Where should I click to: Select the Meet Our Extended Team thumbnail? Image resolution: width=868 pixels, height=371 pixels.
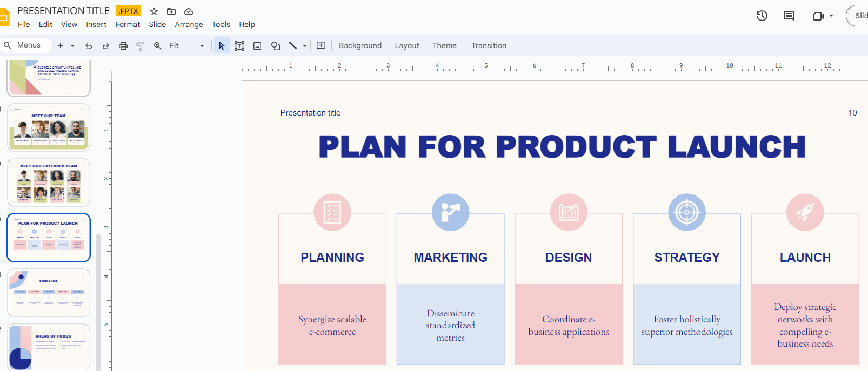pyautogui.click(x=49, y=183)
